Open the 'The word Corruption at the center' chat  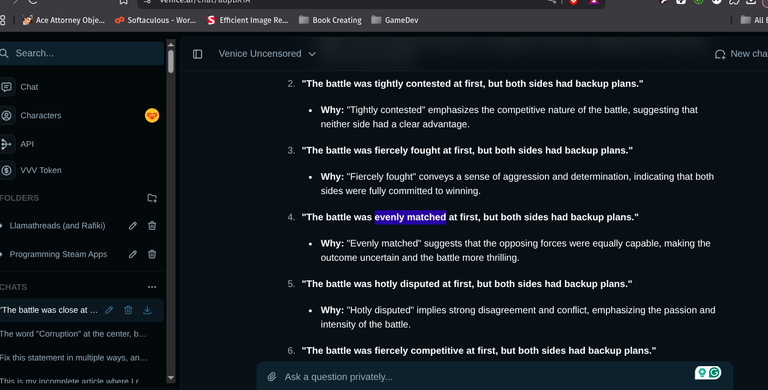(73, 334)
